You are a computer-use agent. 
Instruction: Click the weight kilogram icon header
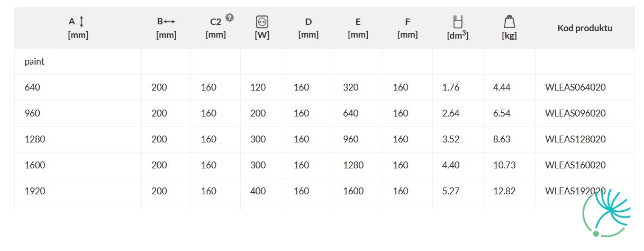(509, 22)
